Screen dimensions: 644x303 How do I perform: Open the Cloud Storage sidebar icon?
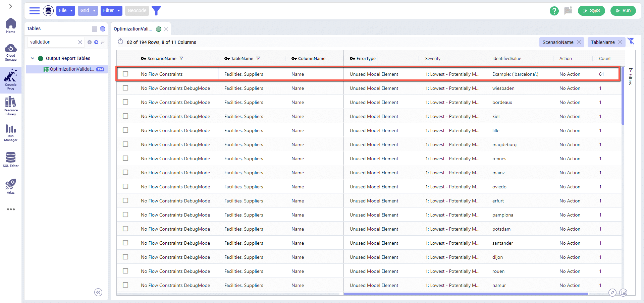(11, 52)
